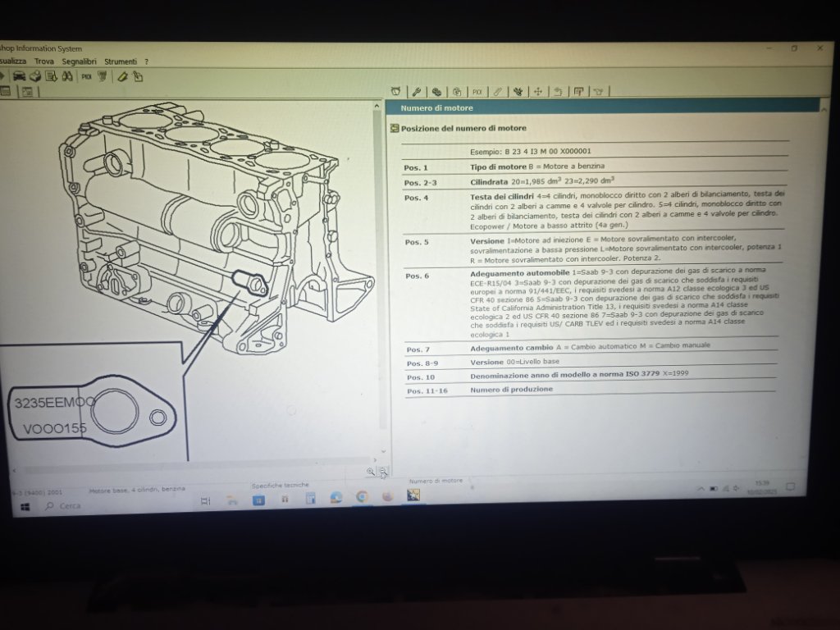This screenshot has width=840, height=630.
Task: Click the last icon in document toolbar
Action: [598, 92]
